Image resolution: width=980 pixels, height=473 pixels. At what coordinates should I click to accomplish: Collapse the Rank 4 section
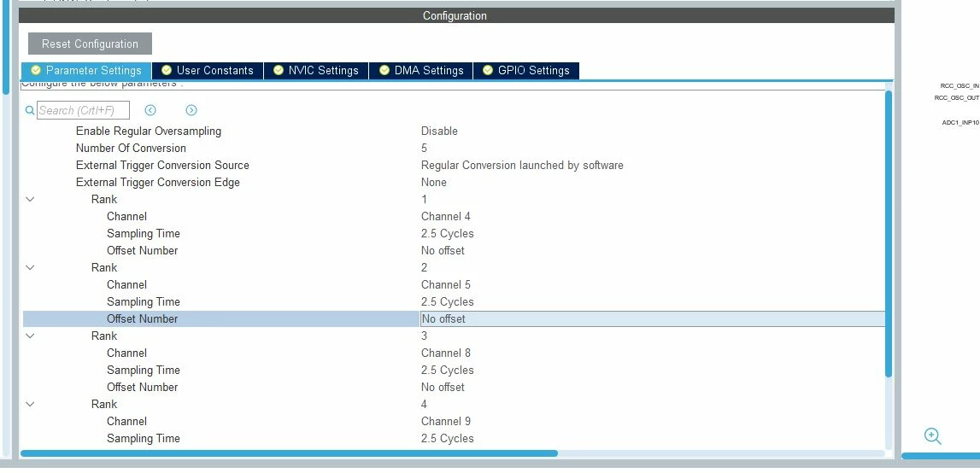click(x=29, y=404)
